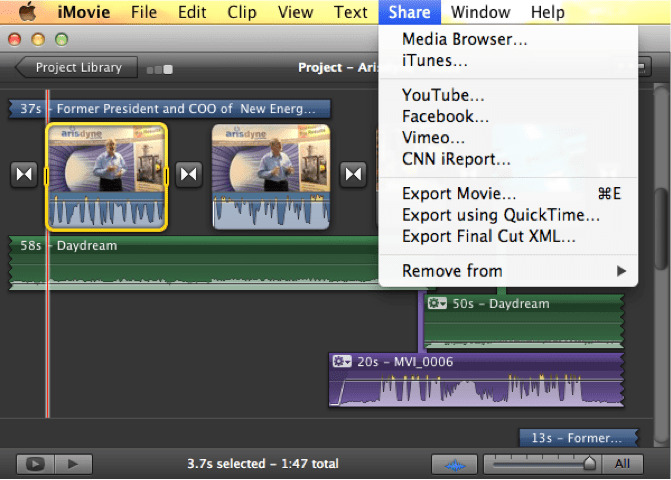Share the project to YouTube…
The width and height of the screenshot is (671, 480).
point(508,95)
